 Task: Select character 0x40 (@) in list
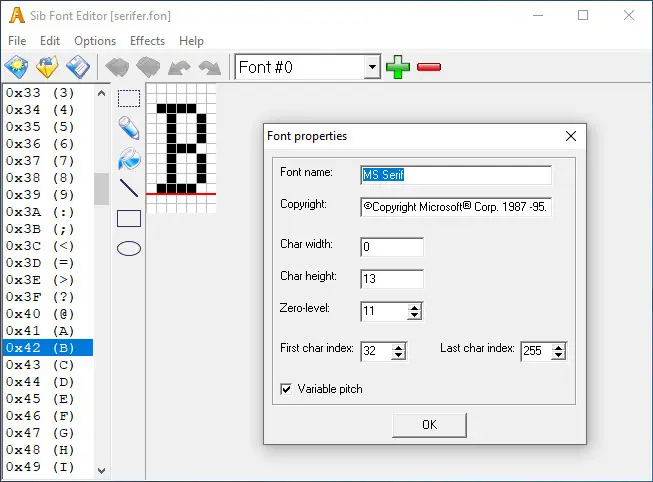pyautogui.click(x=47, y=314)
